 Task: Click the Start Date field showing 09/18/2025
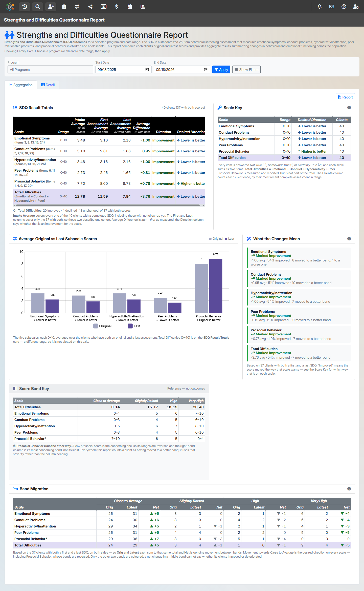coord(123,70)
